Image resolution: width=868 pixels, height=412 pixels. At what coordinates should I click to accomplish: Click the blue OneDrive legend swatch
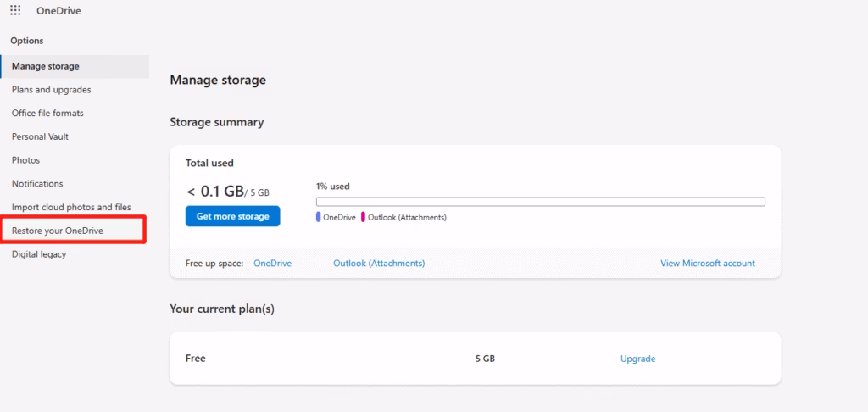pos(319,217)
